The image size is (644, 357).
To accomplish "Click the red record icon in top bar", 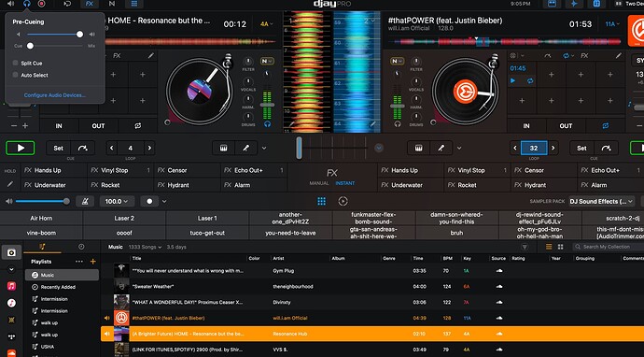I will pos(41,4).
